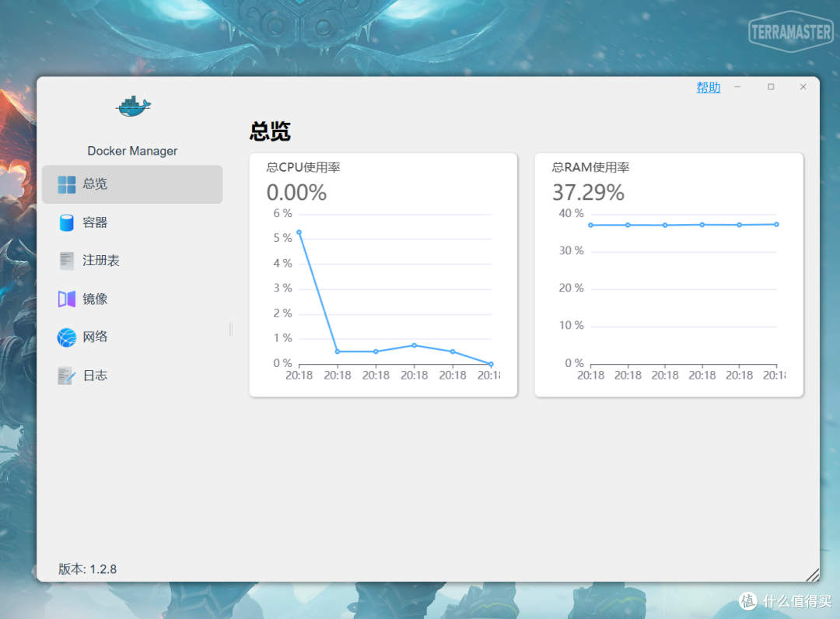Click the 20 % RAM axis label
Image resolution: width=840 pixels, height=619 pixels.
pos(571,288)
